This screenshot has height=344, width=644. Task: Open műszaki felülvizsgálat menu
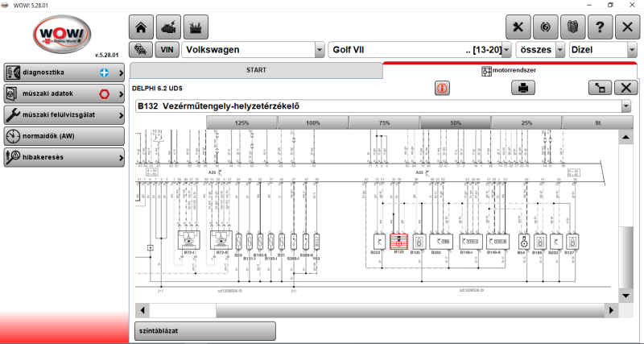[64, 115]
